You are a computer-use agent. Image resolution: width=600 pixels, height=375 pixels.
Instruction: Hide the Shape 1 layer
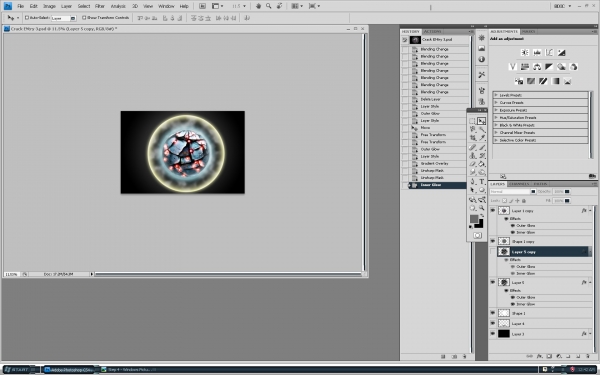pyautogui.click(x=493, y=313)
